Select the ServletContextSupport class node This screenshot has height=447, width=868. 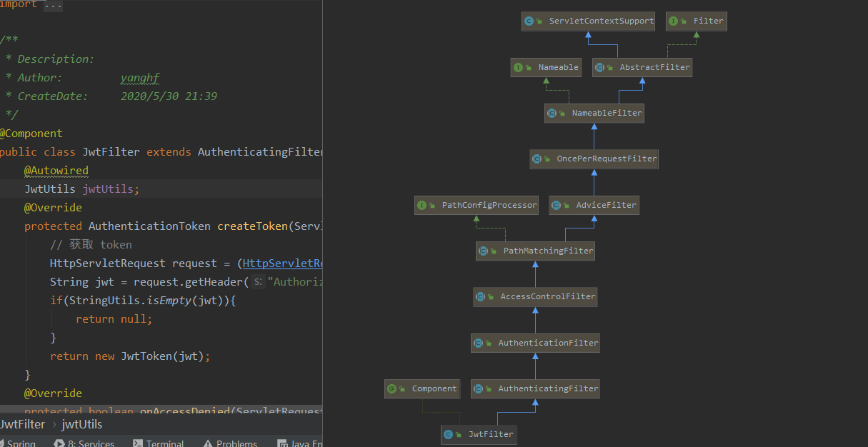pyautogui.click(x=589, y=21)
